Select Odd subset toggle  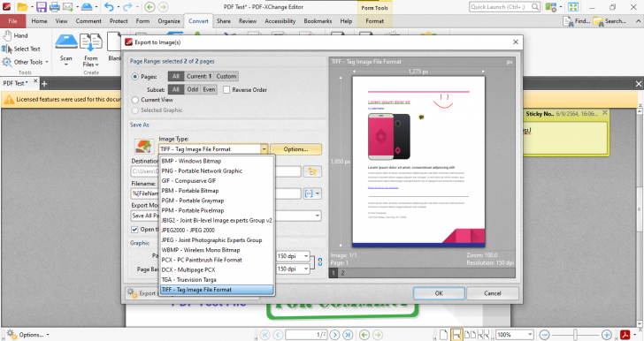192,89
